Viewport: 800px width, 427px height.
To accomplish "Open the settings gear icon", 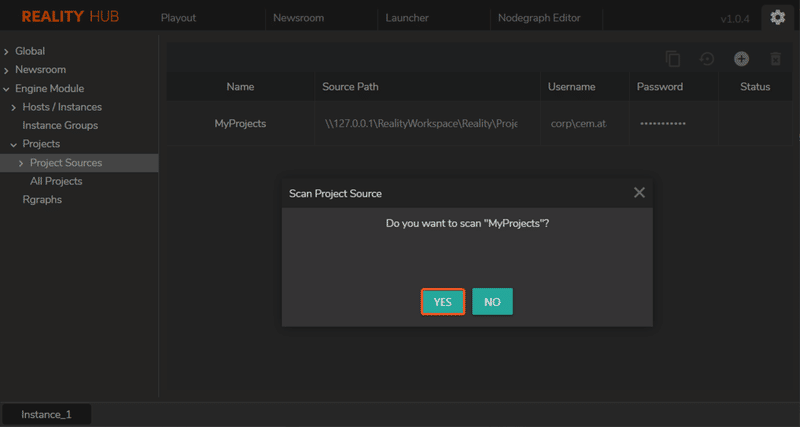I will [778, 18].
